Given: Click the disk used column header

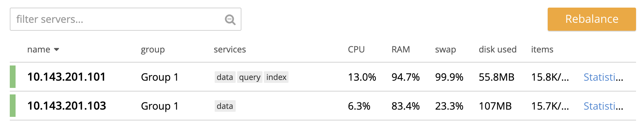Looking at the screenshot, I should coord(497,50).
